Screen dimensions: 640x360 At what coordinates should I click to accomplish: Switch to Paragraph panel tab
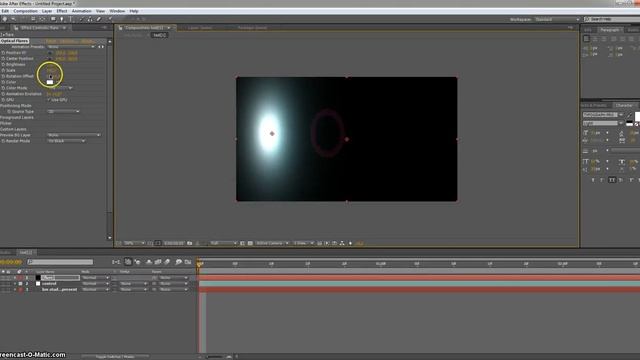(609, 30)
